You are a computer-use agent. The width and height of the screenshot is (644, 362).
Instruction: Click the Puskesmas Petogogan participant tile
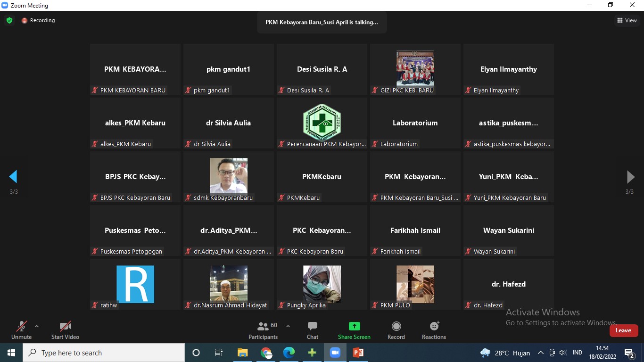[x=135, y=230]
